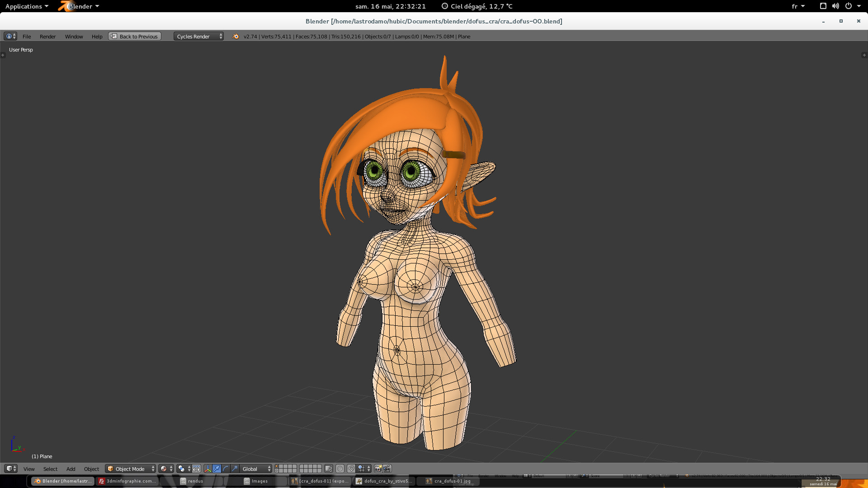Select a layer in the second layer group
This screenshot has width=868, height=488.
[311, 469]
